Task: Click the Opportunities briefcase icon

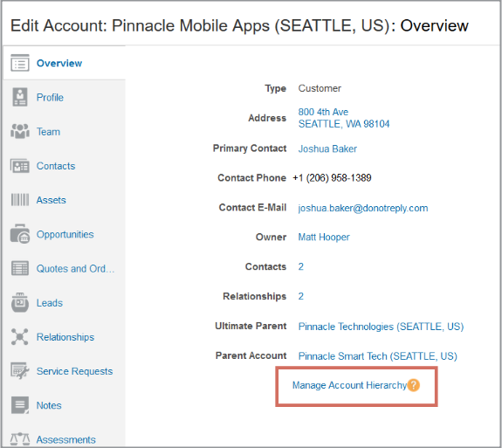Action: tap(20, 234)
